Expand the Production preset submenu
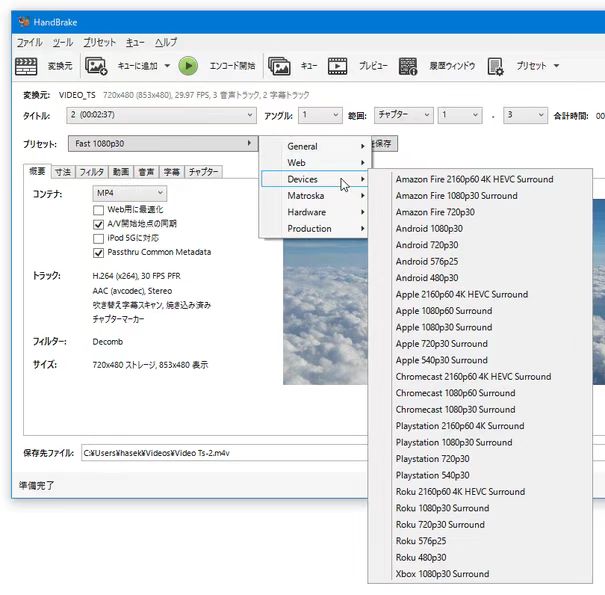The width and height of the screenshot is (605, 595). pos(314,228)
